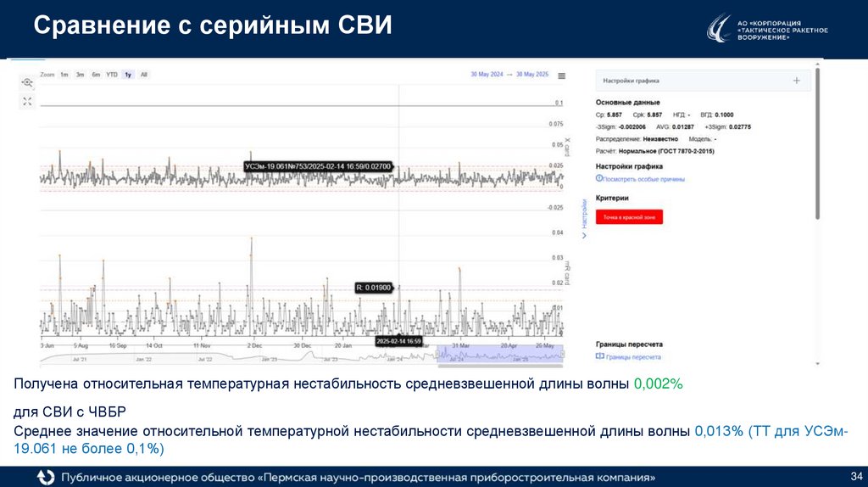
Task: Click the R: 0.01900 tooltip label
Action: point(374,288)
